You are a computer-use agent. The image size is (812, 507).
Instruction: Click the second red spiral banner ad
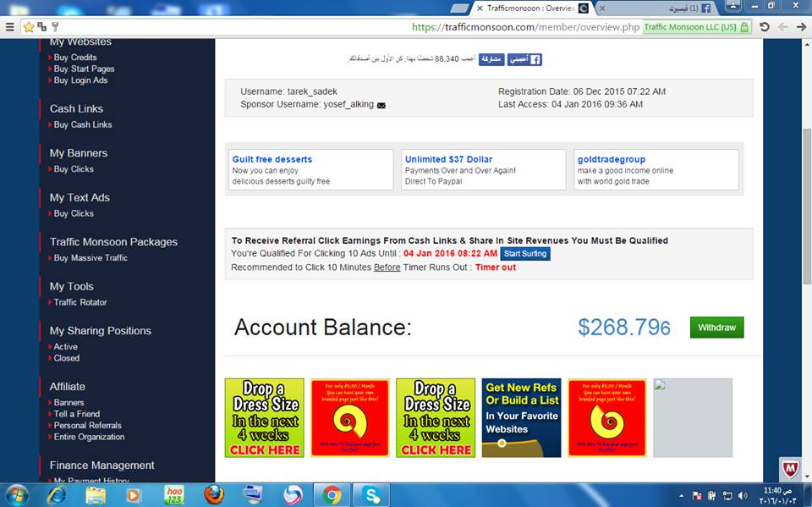607,418
